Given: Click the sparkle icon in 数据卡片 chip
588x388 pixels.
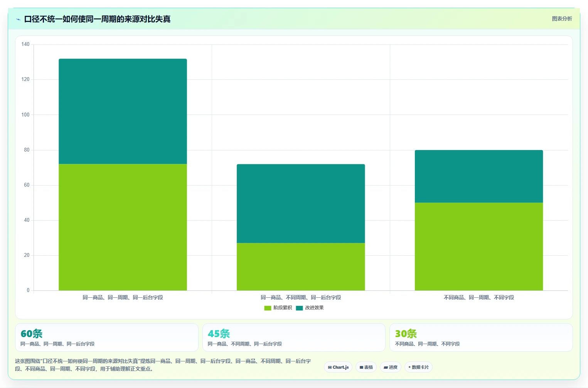Looking at the screenshot, I should [409, 367].
